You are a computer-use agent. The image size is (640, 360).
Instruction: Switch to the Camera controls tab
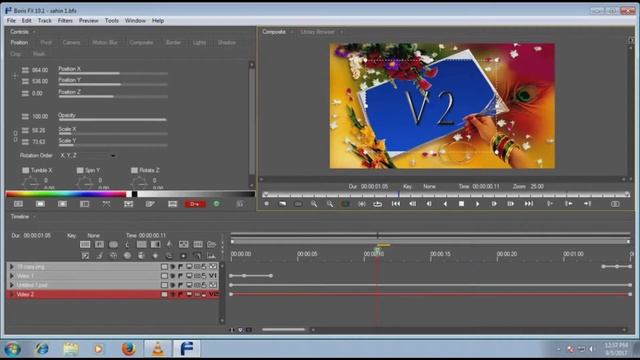point(71,42)
